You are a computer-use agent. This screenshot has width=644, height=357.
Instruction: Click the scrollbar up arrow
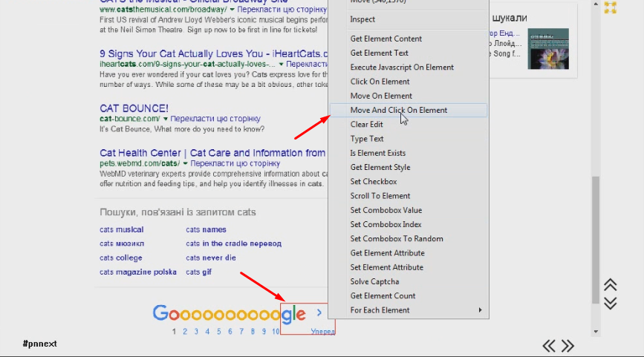[x=596, y=3]
